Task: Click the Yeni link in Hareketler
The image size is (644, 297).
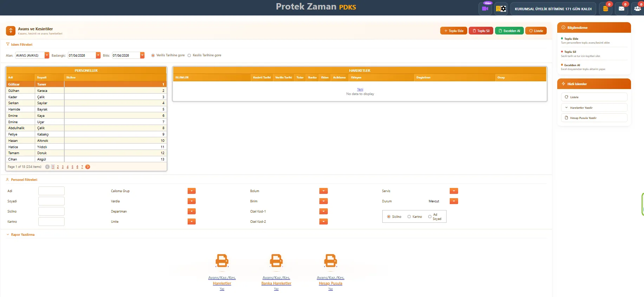Action: coord(360,89)
